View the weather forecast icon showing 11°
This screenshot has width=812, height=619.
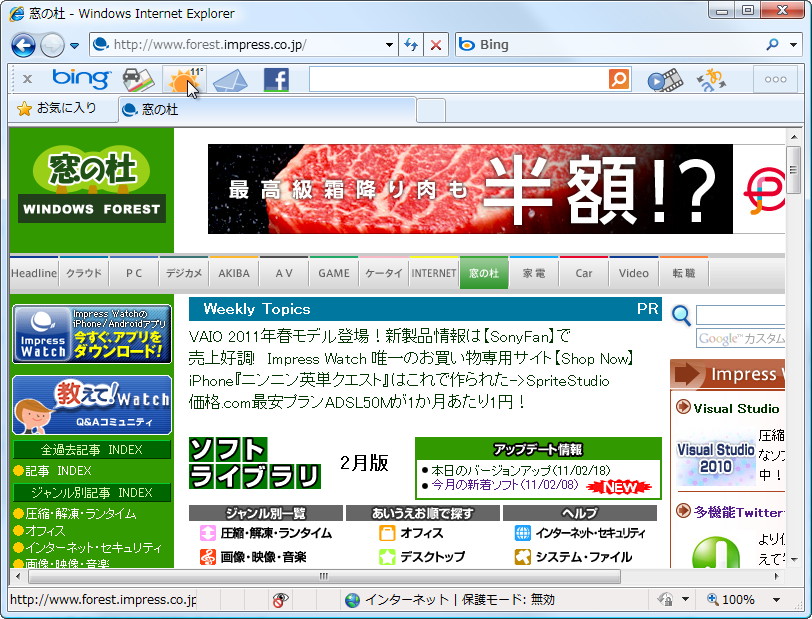[x=184, y=79]
